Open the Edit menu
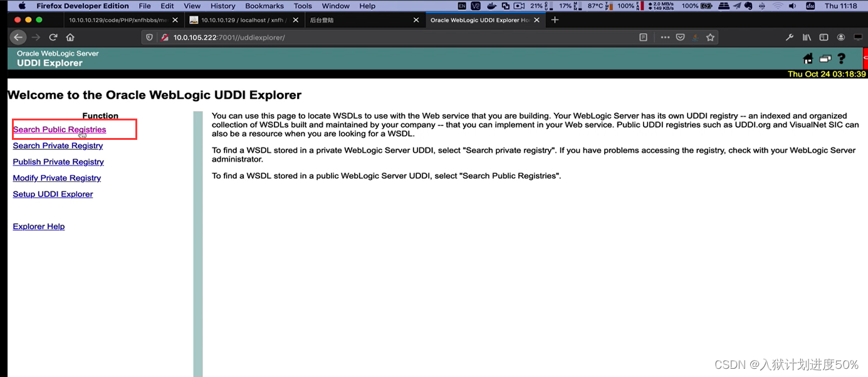868x377 pixels. tap(167, 6)
